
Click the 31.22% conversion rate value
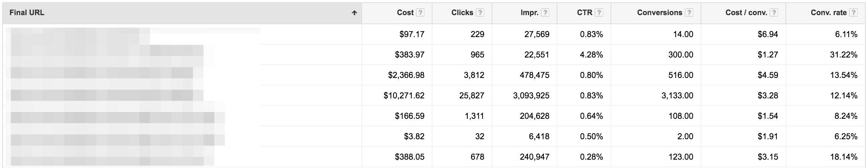(x=843, y=55)
